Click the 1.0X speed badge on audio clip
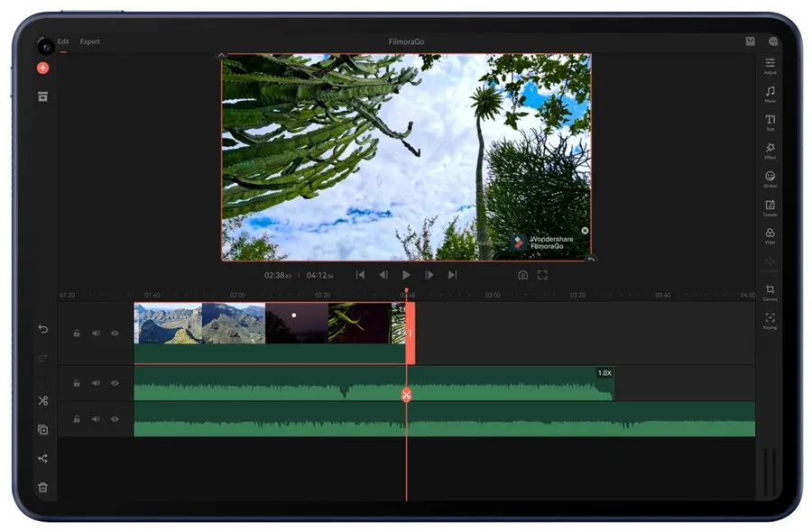The width and height of the screenshot is (812, 531). pos(604,373)
